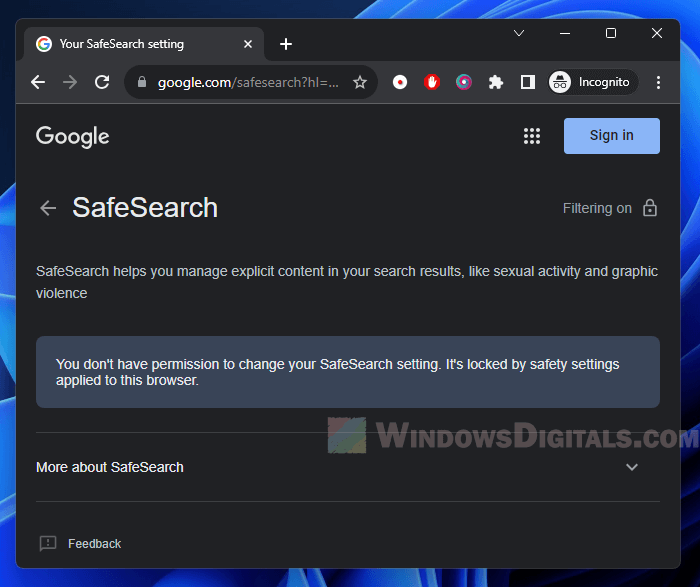Open the teal swirl extension icon
700x587 pixels.
[x=464, y=82]
